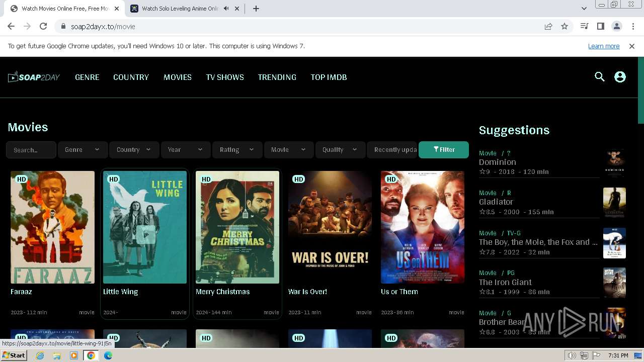
Task: Open the site search magnifier icon
Action: 599,77
